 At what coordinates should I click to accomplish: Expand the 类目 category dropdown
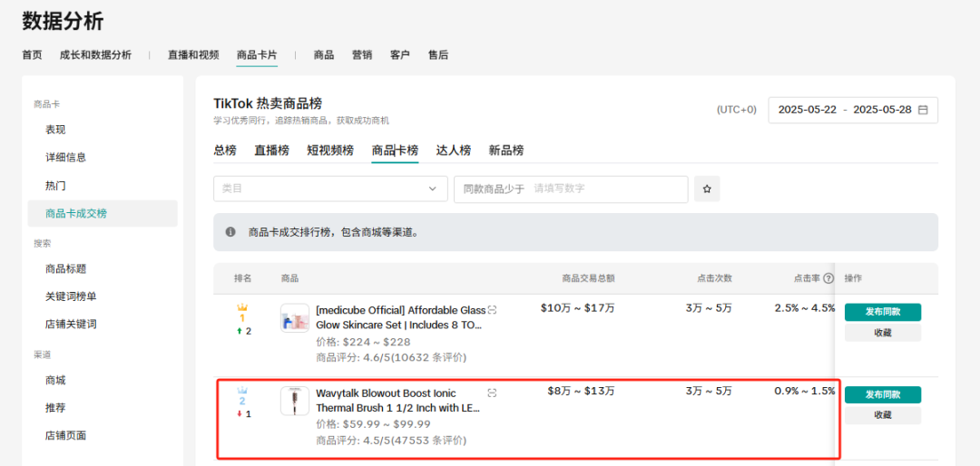pos(330,189)
